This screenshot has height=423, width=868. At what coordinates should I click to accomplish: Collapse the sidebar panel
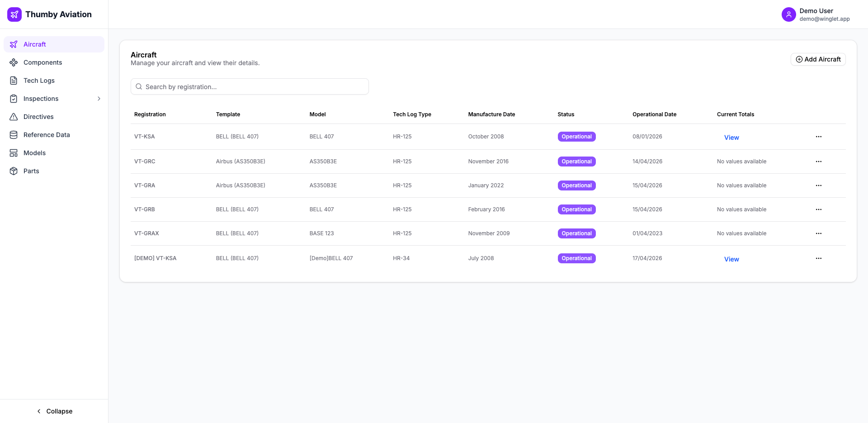[54, 411]
